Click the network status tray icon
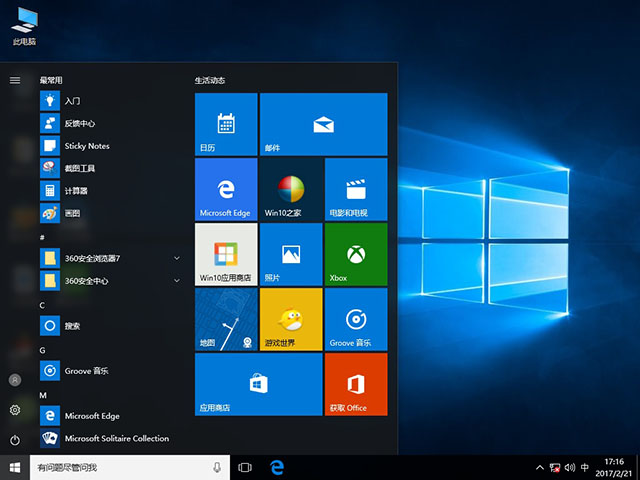Image resolution: width=640 pixels, height=480 pixels. click(555, 468)
